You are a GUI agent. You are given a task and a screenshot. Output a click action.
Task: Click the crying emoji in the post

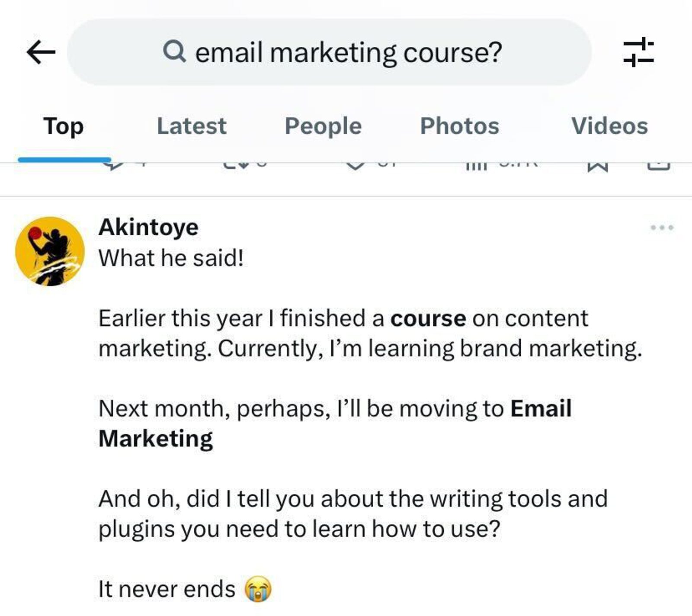258,589
